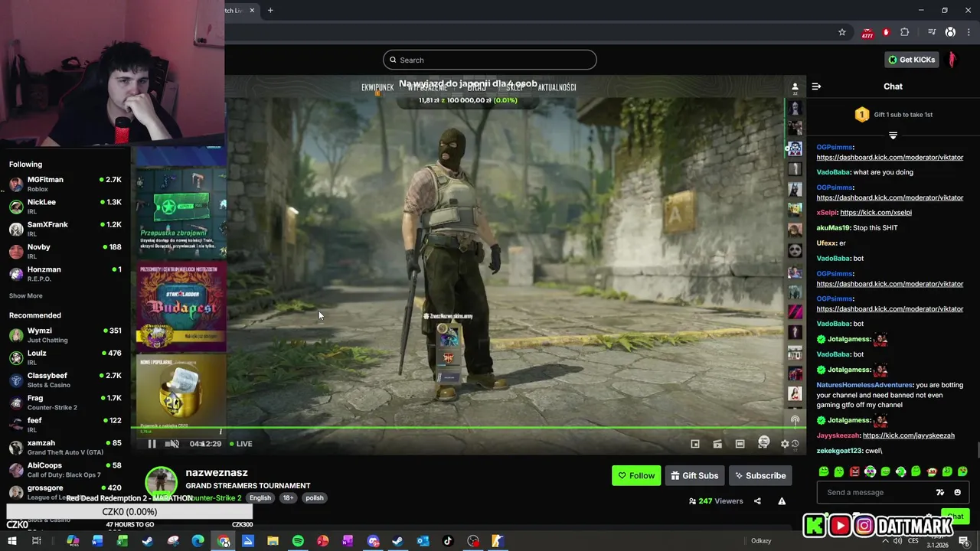This screenshot has width=980, height=551.
Task: Open Wymzi recommended channel
Action: (65, 334)
